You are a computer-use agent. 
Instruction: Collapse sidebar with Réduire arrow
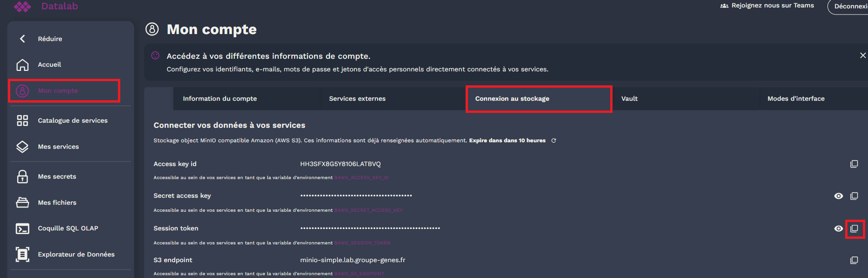click(22, 39)
